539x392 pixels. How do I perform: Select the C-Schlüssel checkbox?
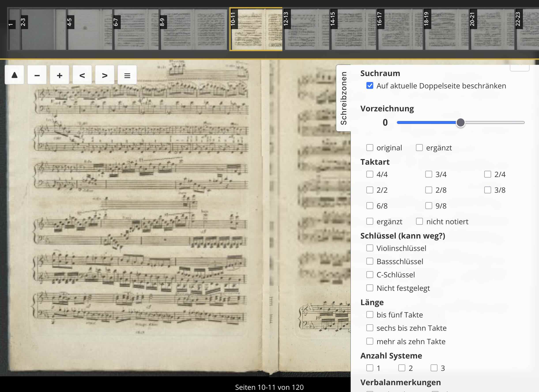pos(370,274)
